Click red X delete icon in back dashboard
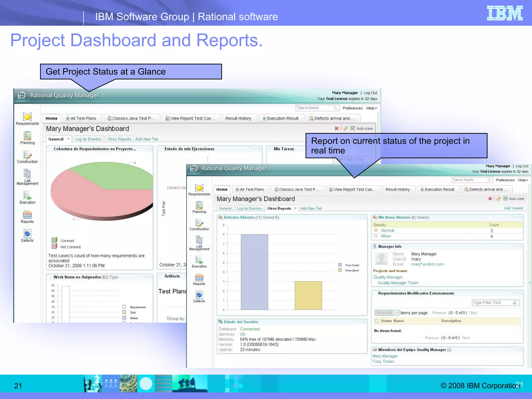 point(337,128)
